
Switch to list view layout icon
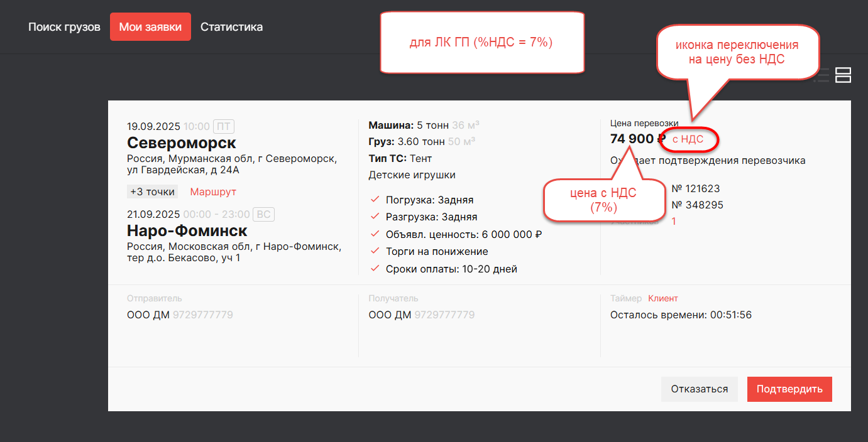pyautogui.click(x=821, y=75)
